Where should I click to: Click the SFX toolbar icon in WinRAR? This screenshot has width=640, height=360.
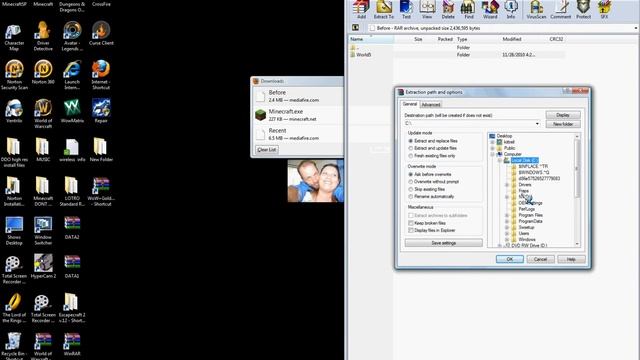tap(604, 9)
